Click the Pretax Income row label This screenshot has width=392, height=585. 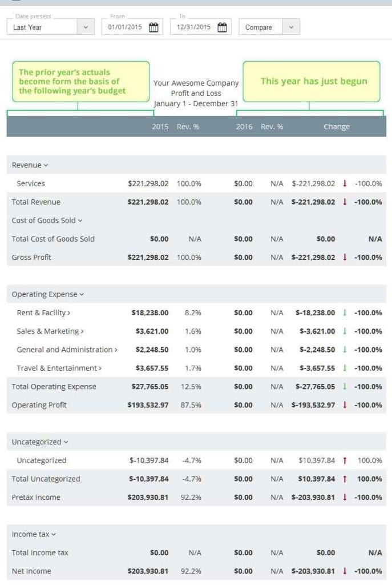click(36, 498)
